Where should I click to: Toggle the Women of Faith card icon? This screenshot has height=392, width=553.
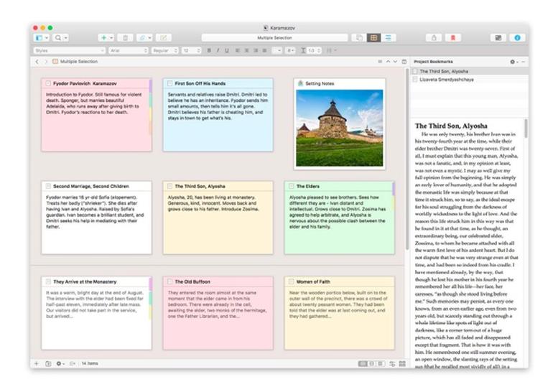click(291, 281)
